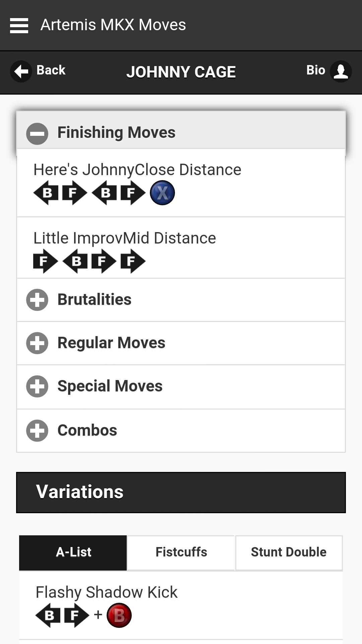Select the A-List variation tab
Image resolution: width=362 pixels, height=644 pixels.
tap(73, 552)
